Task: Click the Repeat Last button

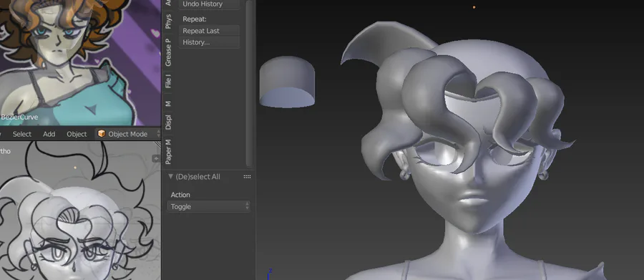Action: point(210,31)
